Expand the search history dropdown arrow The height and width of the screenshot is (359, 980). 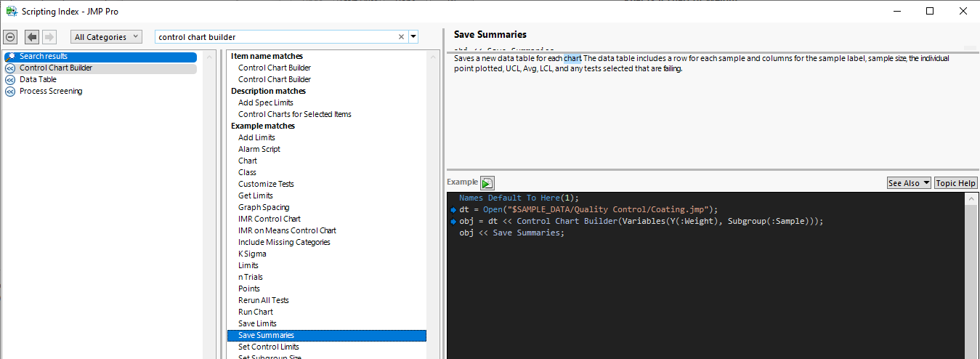click(x=413, y=37)
